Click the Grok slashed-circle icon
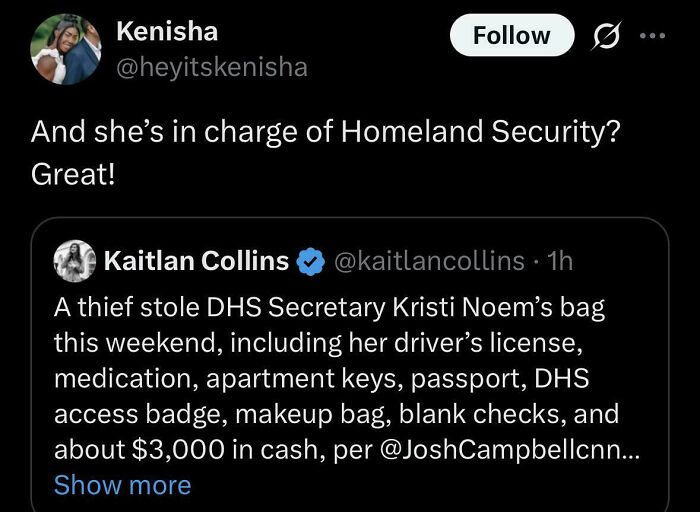The width and height of the screenshot is (700, 512). [606, 36]
